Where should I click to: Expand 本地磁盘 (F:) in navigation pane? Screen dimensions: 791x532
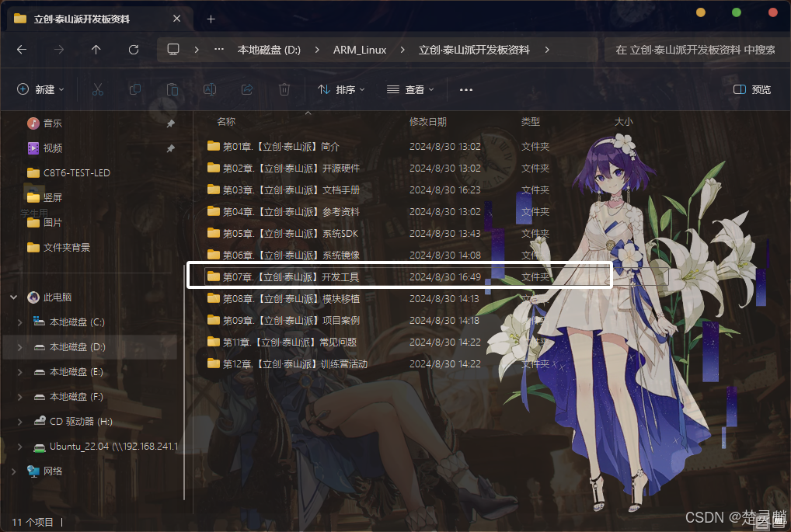click(20, 397)
